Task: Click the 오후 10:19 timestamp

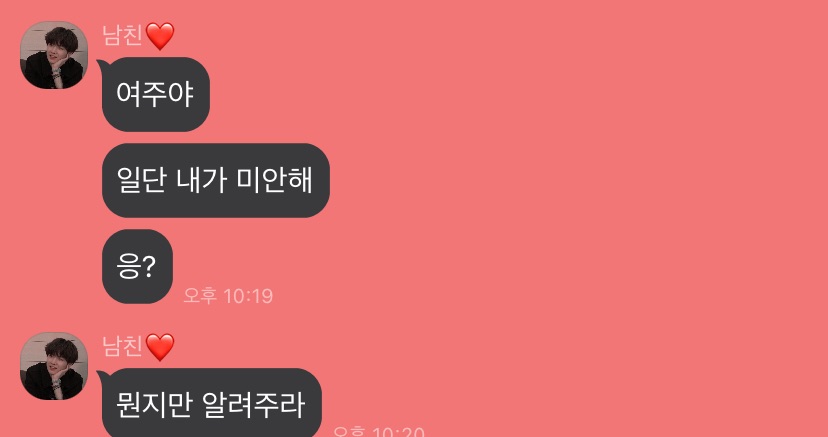Action: coord(228,296)
